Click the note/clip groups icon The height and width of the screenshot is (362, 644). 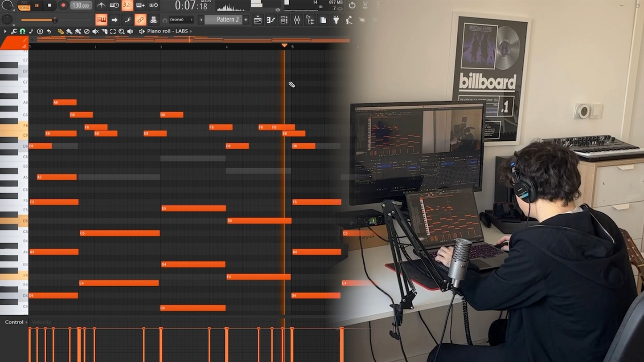pos(127,20)
